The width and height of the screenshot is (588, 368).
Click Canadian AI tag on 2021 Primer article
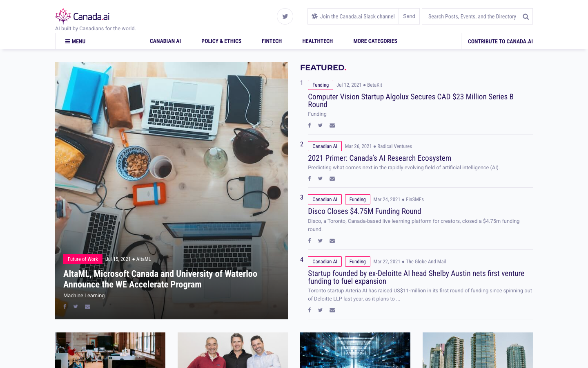325,146
